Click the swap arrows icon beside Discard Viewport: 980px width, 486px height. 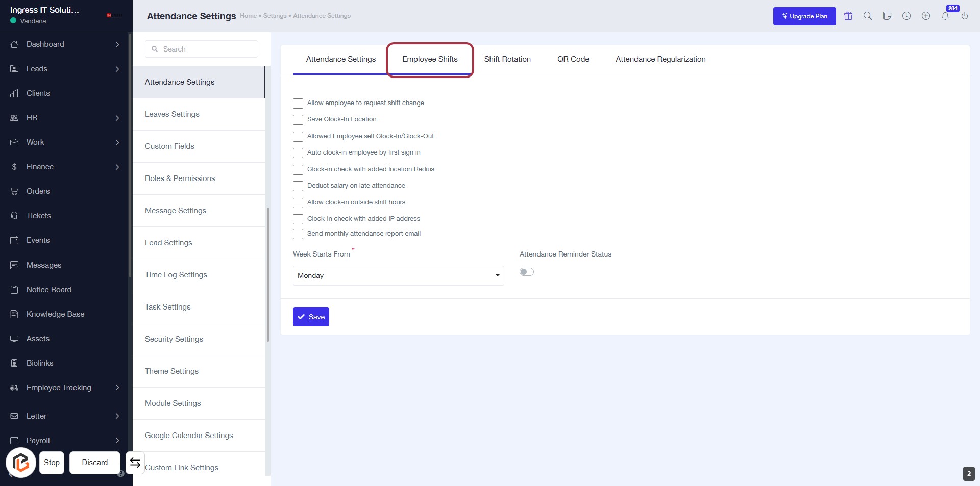pyautogui.click(x=135, y=463)
